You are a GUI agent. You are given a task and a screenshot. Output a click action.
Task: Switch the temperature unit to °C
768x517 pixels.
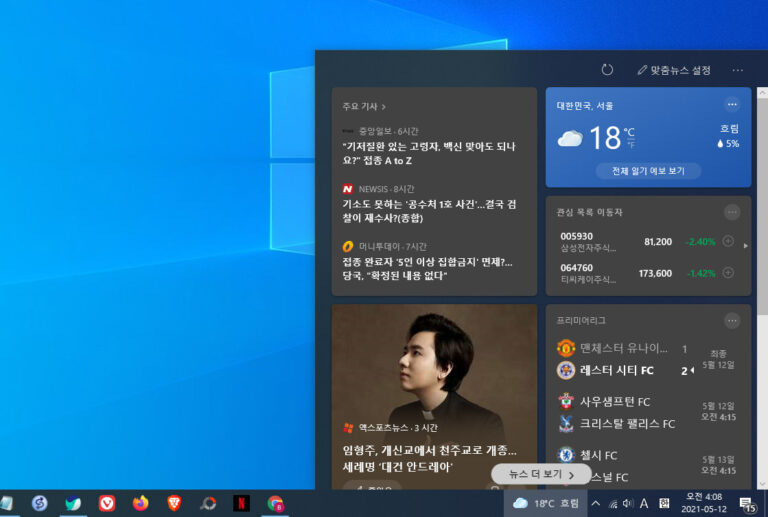pos(629,132)
